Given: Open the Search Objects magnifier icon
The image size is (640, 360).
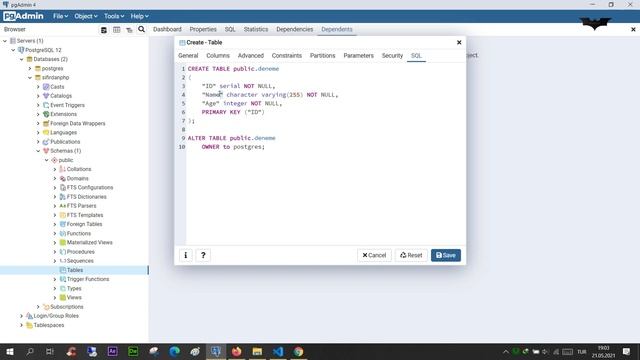Looking at the screenshot, I should 141,29.
